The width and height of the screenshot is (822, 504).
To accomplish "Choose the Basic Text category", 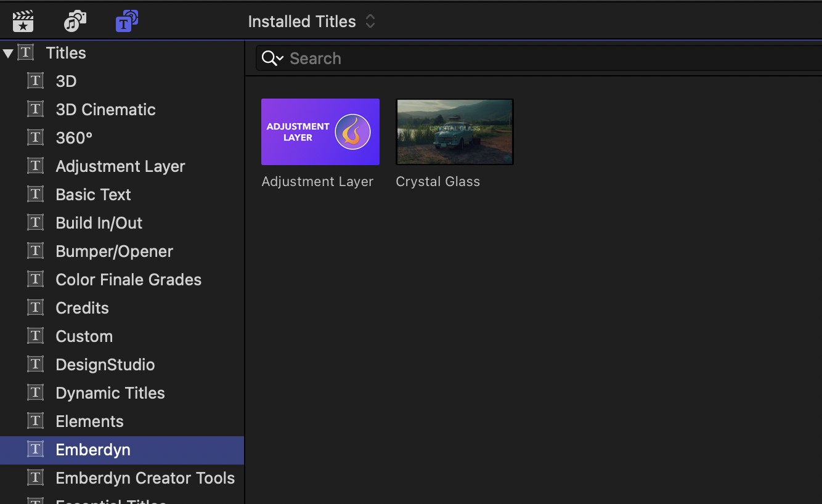I will (x=93, y=195).
